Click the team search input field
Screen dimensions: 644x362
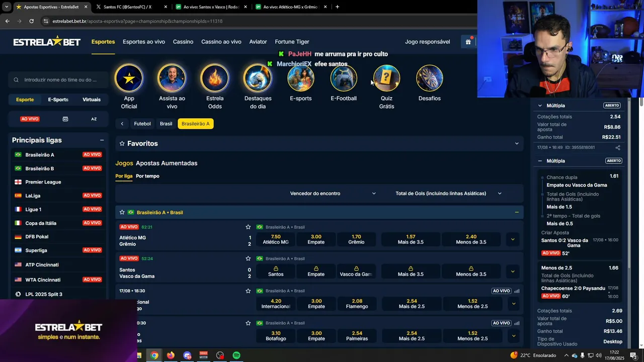[x=58, y=79]
